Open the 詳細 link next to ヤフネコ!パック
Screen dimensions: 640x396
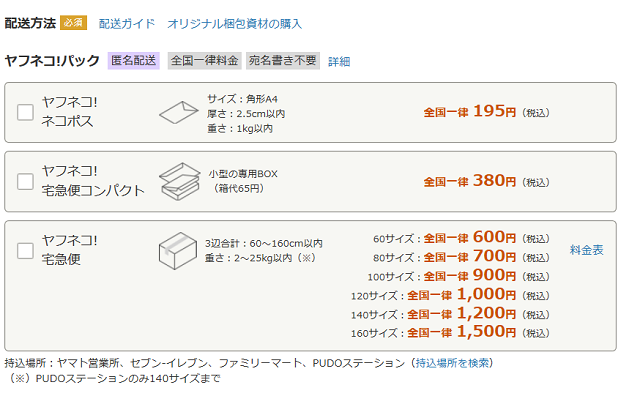[x=339, y=62]
